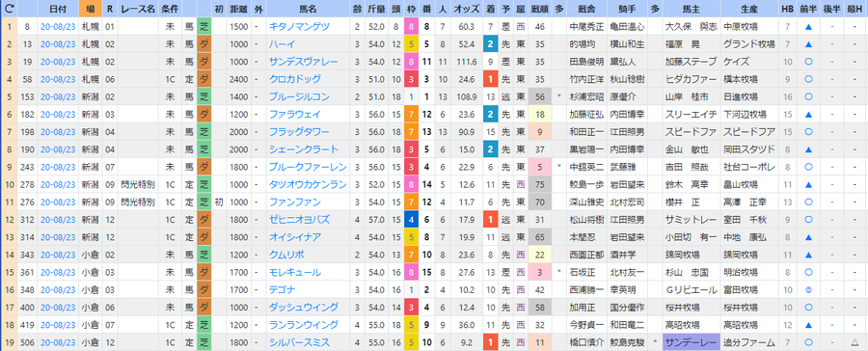
Task: Click the red finish 1 cell for クロカドッグ
Action: pos(491,79)
